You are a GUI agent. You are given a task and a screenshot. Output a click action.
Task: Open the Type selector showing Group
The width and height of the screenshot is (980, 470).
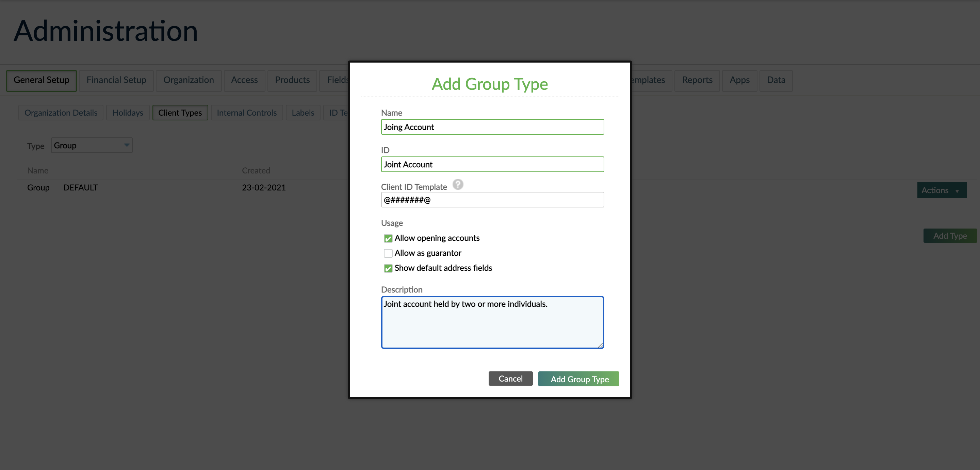(x=91, y=145)
